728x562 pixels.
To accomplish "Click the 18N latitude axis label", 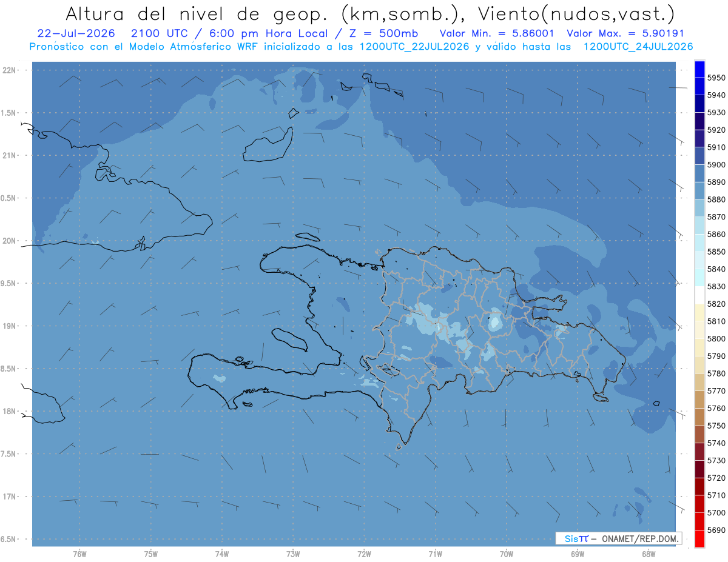I will coord(10,411).
